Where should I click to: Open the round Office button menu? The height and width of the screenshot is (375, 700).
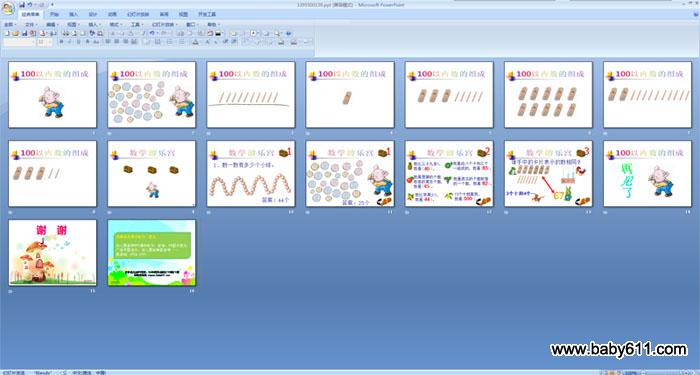8,8
